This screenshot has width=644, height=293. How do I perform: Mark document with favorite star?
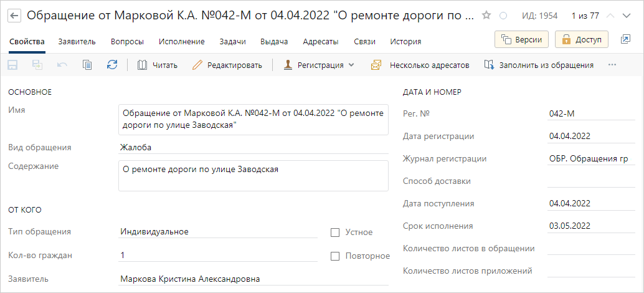486,16
